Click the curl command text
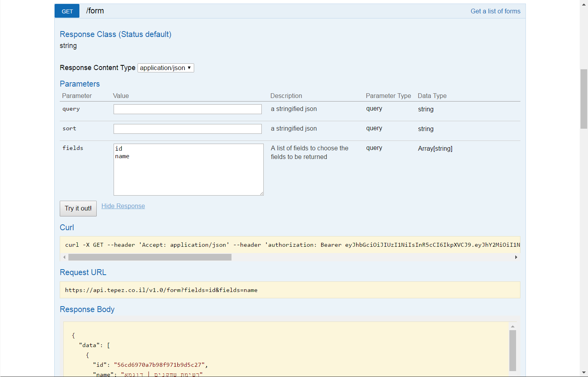This screenshot has height=377, width=588. point(292,245)
